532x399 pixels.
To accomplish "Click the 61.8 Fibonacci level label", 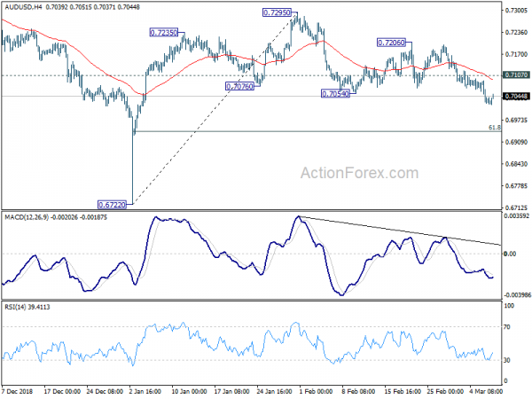I will coord(495,128).
